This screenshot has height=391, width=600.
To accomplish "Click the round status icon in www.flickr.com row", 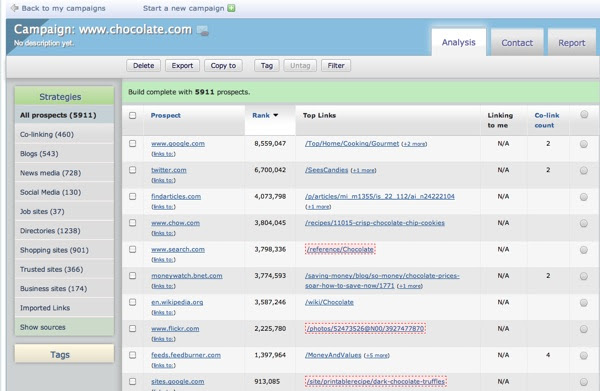I will pyautogui.click(x=584, y=329).
